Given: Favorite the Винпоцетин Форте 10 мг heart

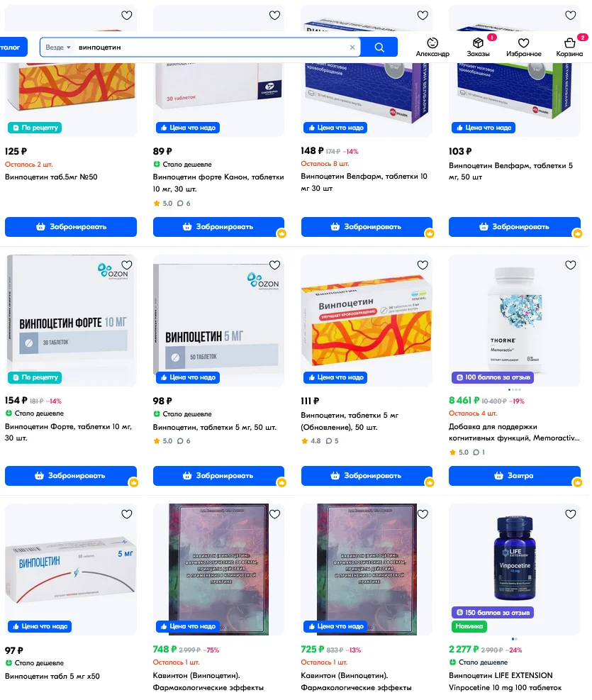Looking at the screenshot, I should click(127, 265).
